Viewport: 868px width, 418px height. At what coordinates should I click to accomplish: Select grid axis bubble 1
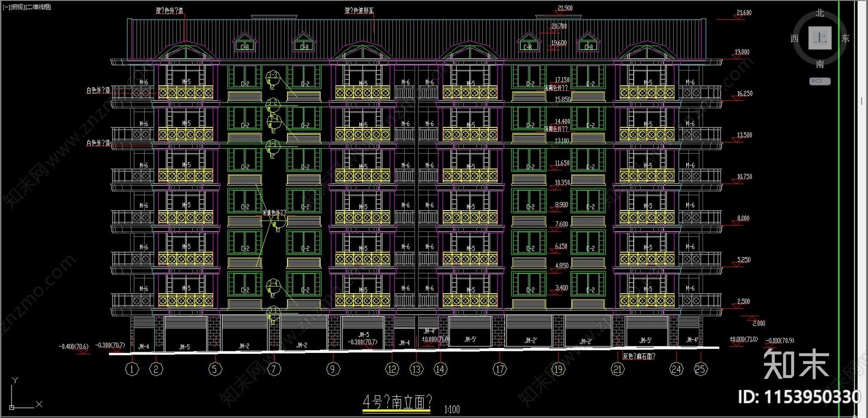tap(132, 369)
